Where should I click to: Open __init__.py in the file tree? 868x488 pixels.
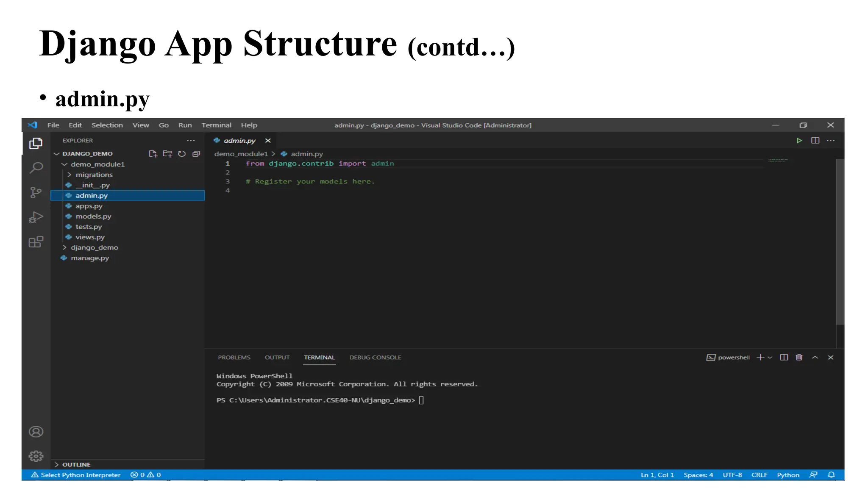coord(92,185)
